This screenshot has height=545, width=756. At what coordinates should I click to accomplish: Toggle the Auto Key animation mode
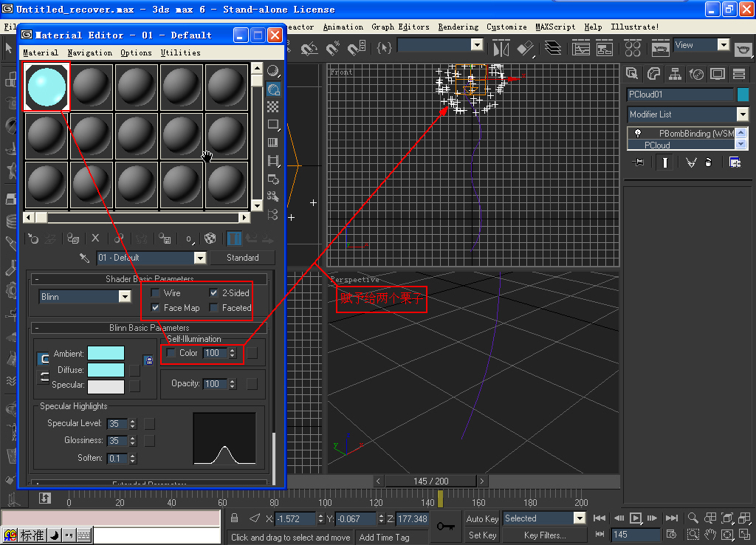click(482, 518)
